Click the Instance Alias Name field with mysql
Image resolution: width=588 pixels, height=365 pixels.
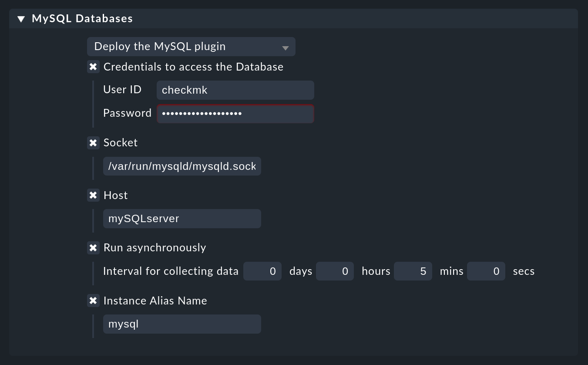coord(182,324)
